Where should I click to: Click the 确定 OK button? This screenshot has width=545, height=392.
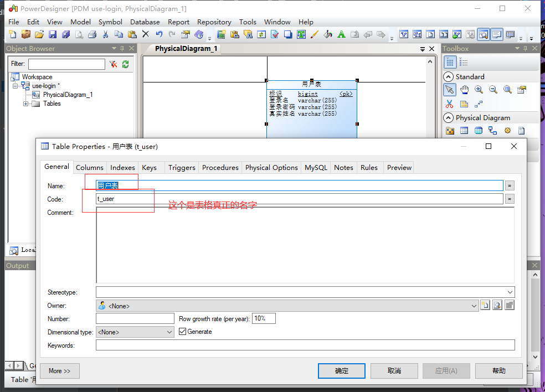click(342, 371)
